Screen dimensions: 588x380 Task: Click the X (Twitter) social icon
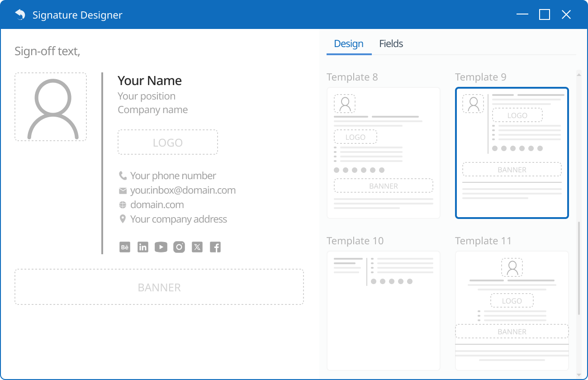click(197, 247)
